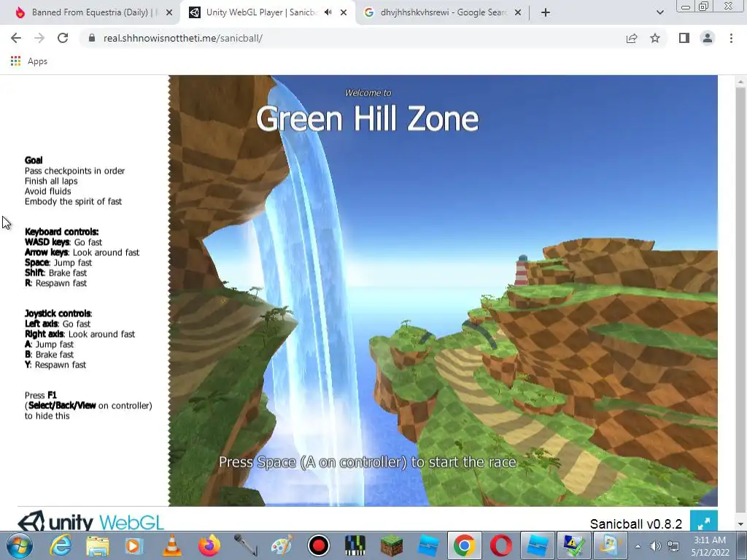The height and width of the screenshot is (560, 747).
Task: Open Opera browser from the taskbar
Action: pos(501,545)
